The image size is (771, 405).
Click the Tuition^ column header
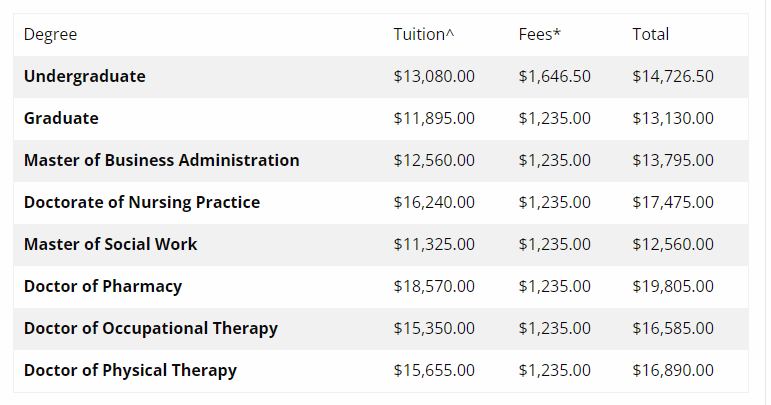(x=423, y=34)
